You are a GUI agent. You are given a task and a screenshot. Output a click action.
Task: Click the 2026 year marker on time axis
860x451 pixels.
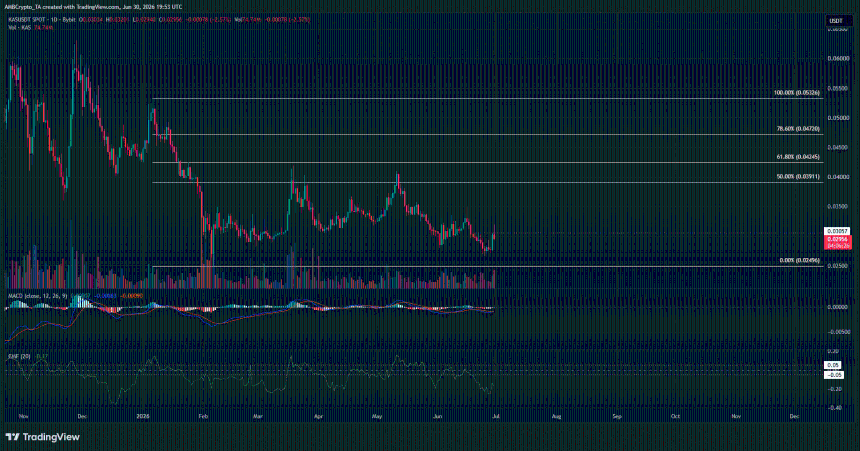pos(144,416)
